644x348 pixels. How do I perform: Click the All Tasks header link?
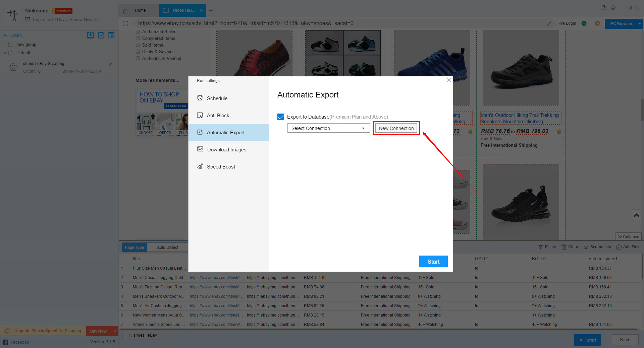[x=12, y=36]
